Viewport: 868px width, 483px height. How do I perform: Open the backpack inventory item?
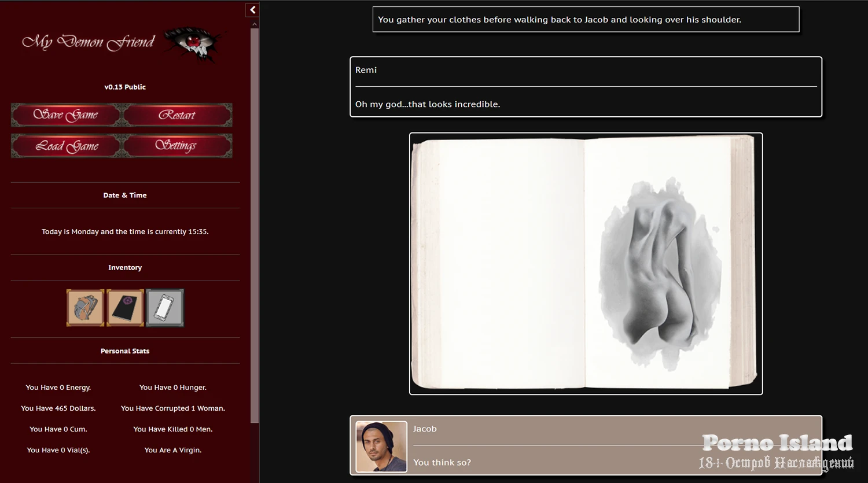pyautogui.click(x=85, y=308)
